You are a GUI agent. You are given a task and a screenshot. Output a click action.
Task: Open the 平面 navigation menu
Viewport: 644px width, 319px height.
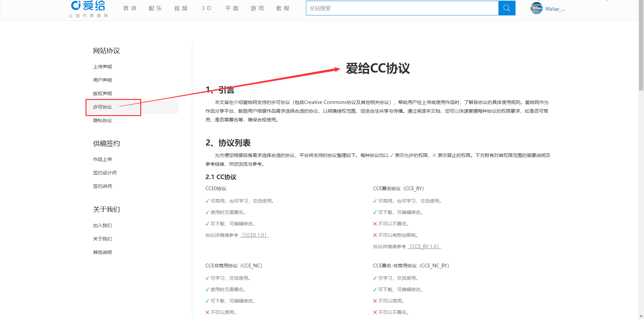click(232, 8)
